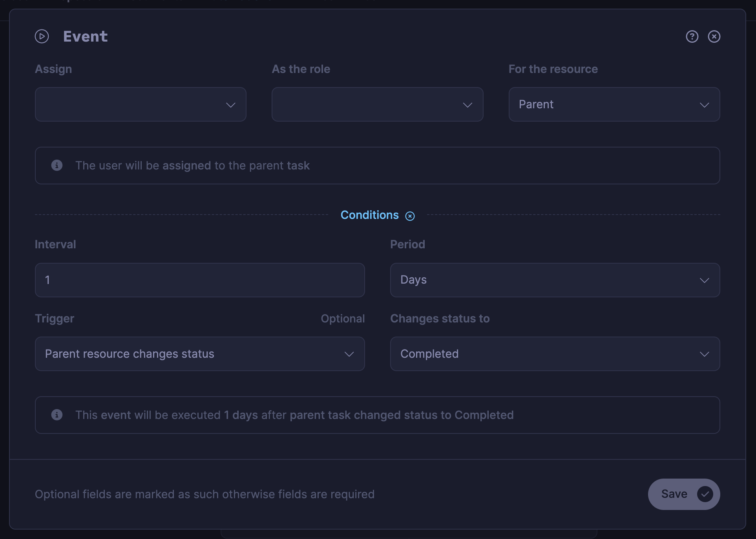Click the info icon in the parent task message
Image resolution: width=756 pixels, height=539 pixels.
click(57, 165)
